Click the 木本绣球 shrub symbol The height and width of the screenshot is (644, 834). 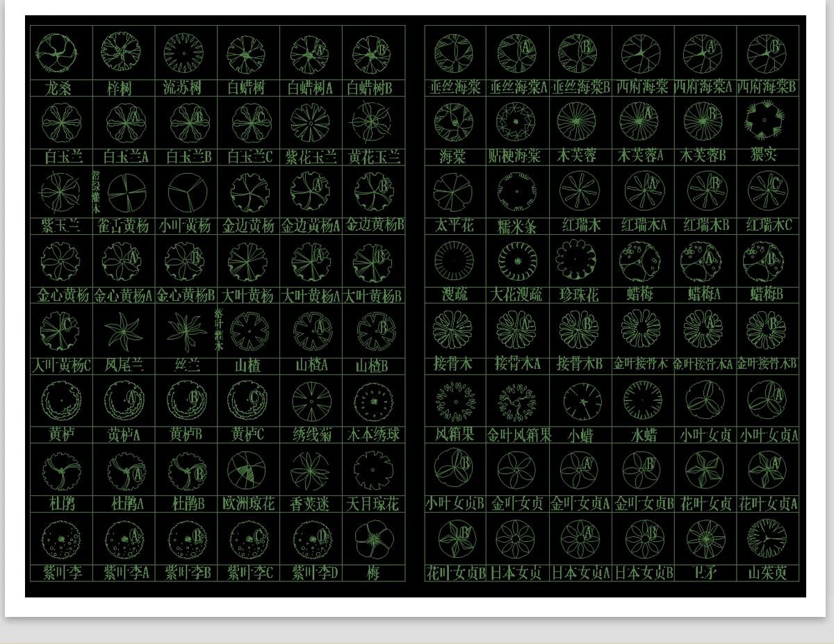373,401
